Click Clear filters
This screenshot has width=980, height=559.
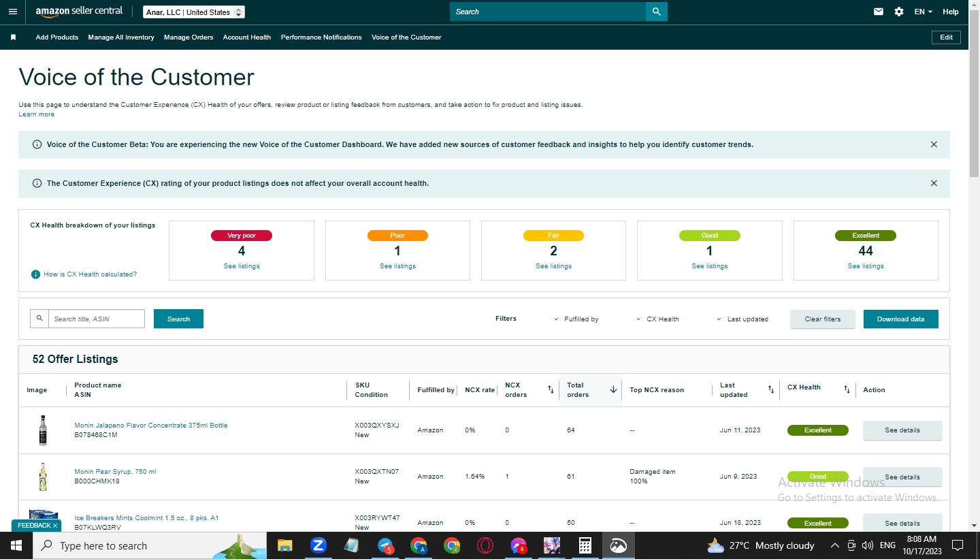823,319
